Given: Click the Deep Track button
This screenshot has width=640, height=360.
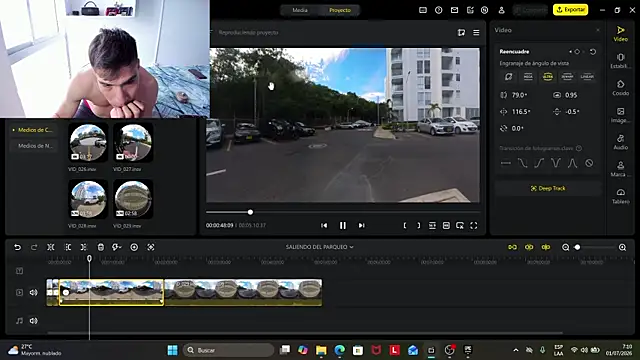Looking at the screenshot, I should (x=548, y=188).
